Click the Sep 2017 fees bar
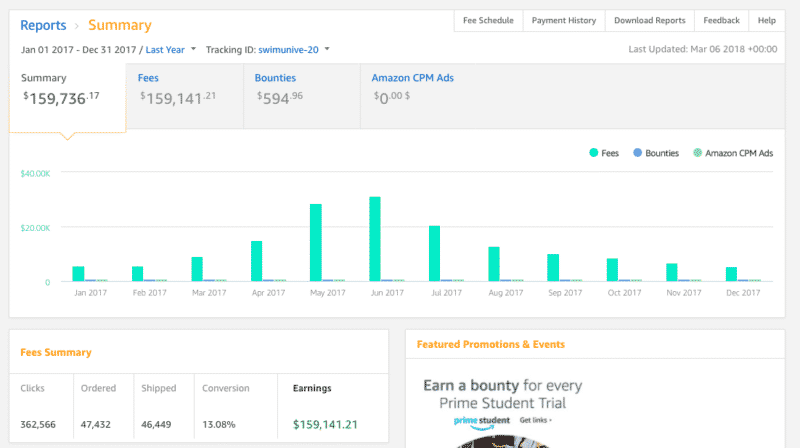800x448 pixels. click(553, 267)
